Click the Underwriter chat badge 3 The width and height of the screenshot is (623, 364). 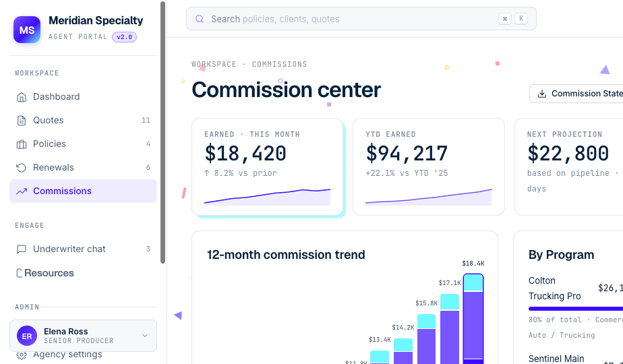(x=148, y=249)
